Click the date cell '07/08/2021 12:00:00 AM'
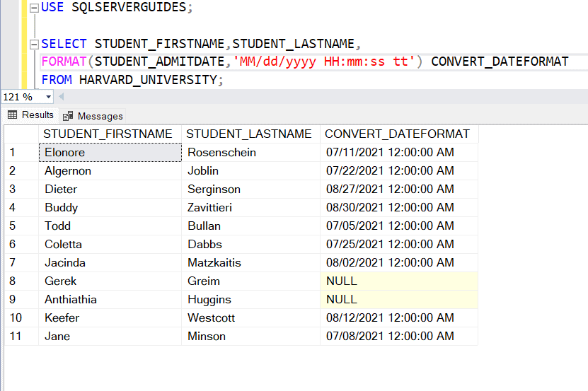Image resolution: width=588 pixels, height=391 pixels. click(399, 336)
